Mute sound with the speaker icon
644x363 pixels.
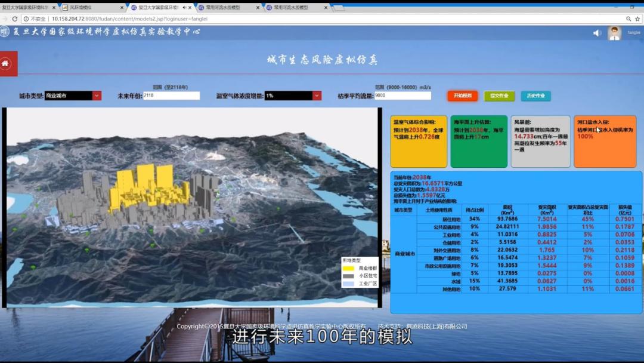pyautogui.click(x=597, y=33)
